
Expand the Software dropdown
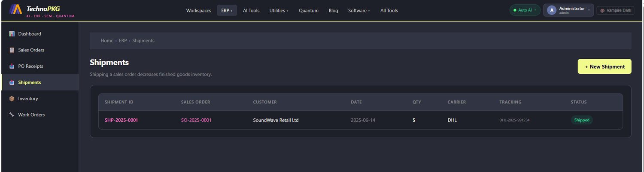point(359,11)
